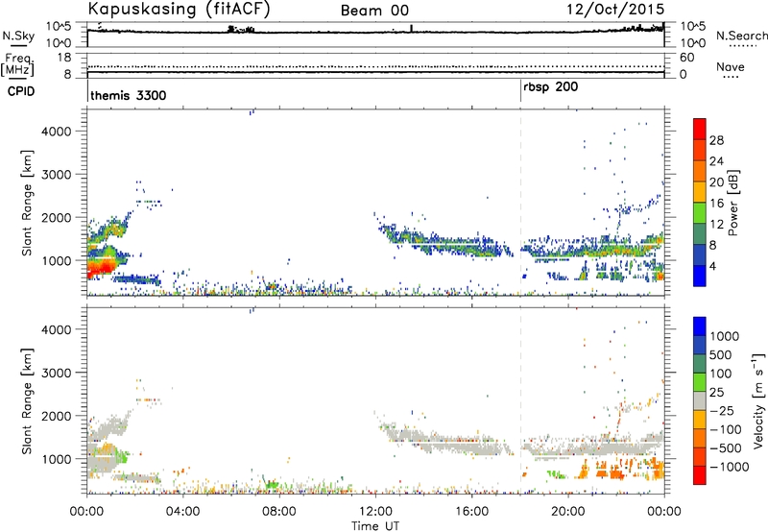This screenshot has height=532, width=768.
Task: Click the '08:00' time axis tick label
Action: point(279,512)
